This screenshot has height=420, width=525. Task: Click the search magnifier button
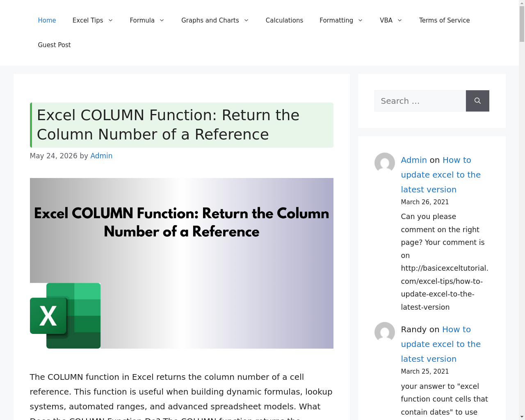coord(477,101)
